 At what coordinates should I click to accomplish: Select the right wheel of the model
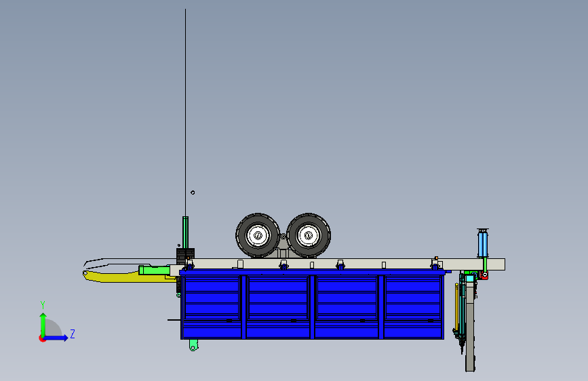click(309, 235)
